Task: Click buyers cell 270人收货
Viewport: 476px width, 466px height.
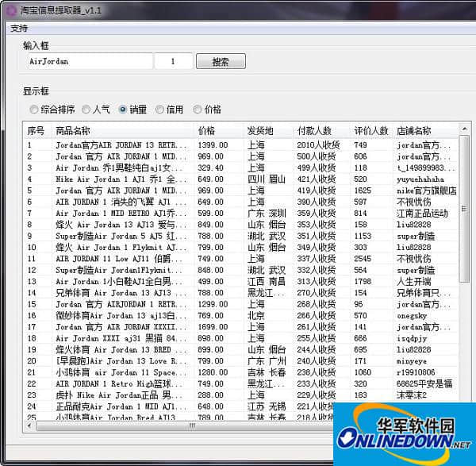Action: point(317,293)
